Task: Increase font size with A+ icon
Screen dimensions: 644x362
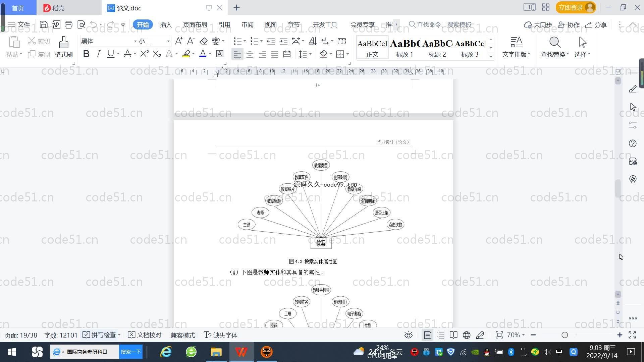Action: tap(179, 41)
